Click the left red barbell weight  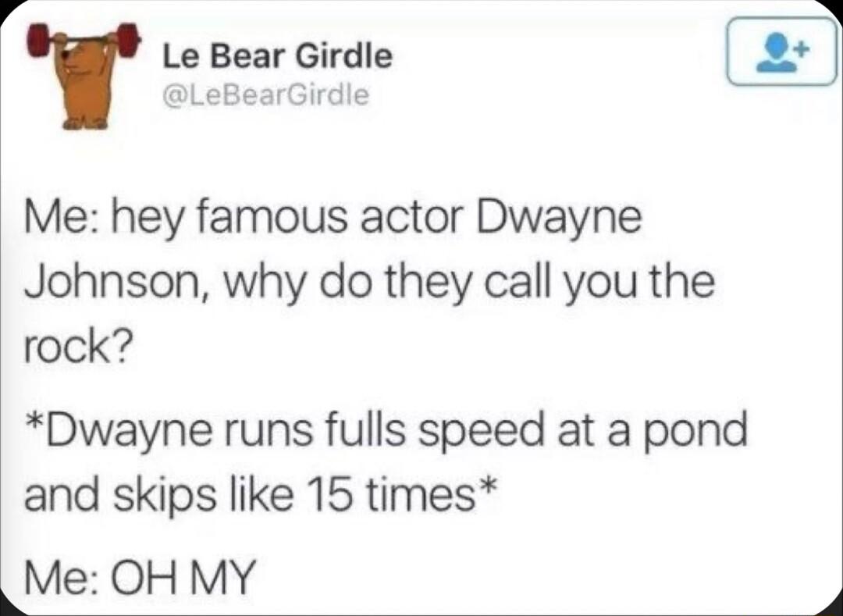39,40
